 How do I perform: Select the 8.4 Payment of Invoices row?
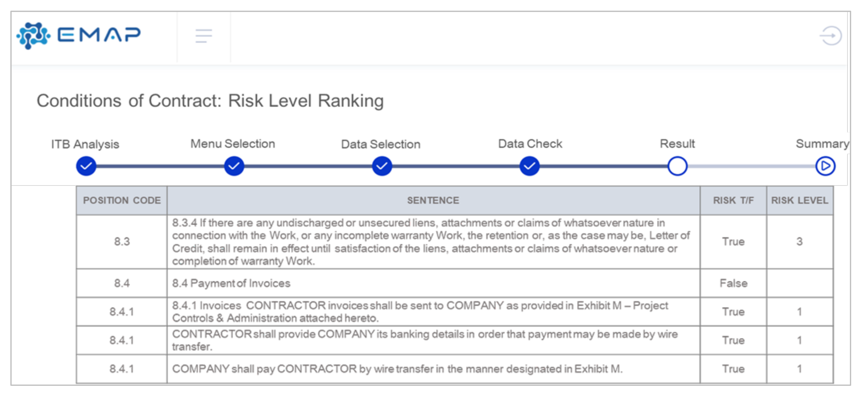point(231,283)
